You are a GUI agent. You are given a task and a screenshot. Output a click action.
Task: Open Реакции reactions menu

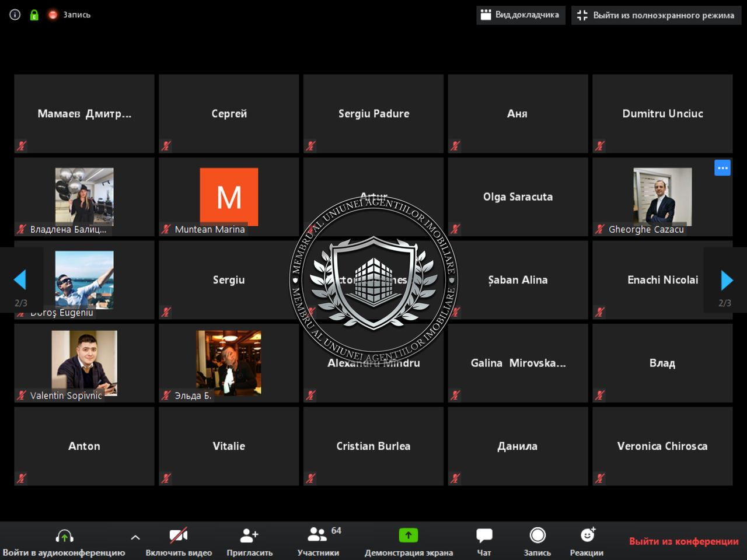pyautogui.click(x=587, y=543)
